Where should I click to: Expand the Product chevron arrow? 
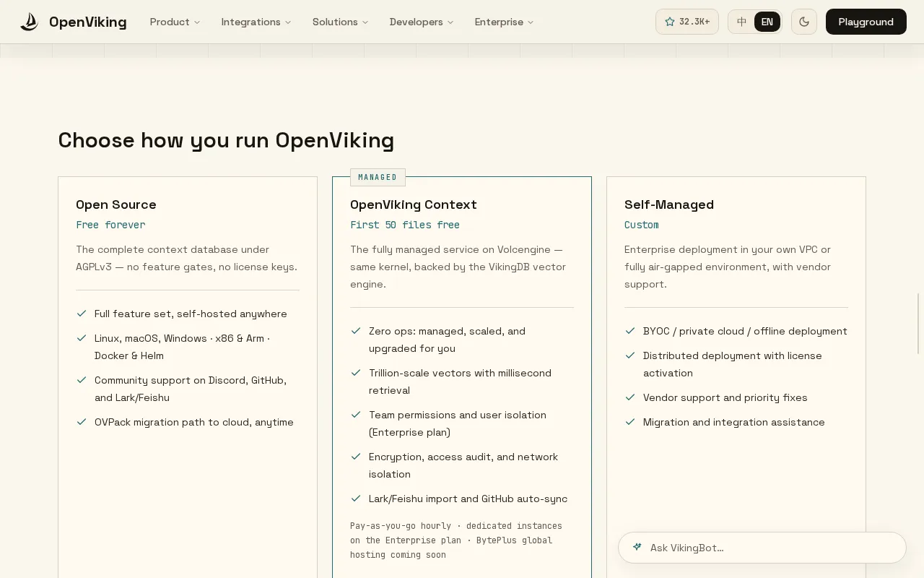[197, 22]
